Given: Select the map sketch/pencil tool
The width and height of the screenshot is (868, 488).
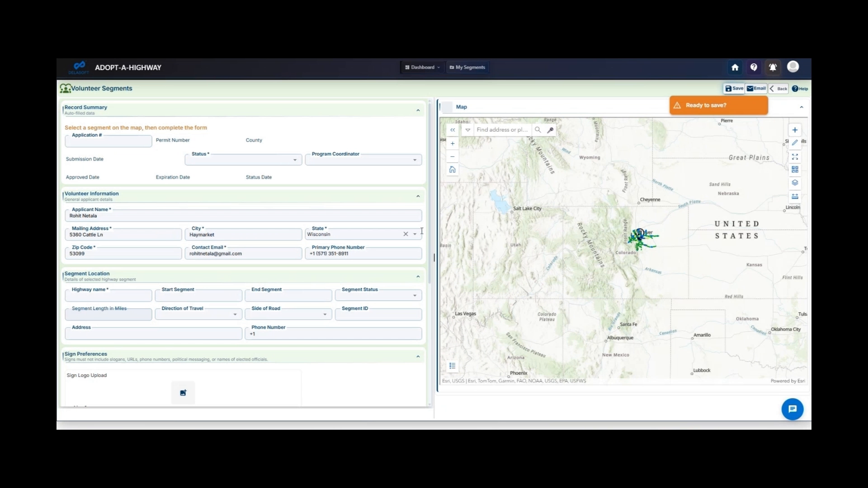Looking at the screenshot, I should (795, 142).
